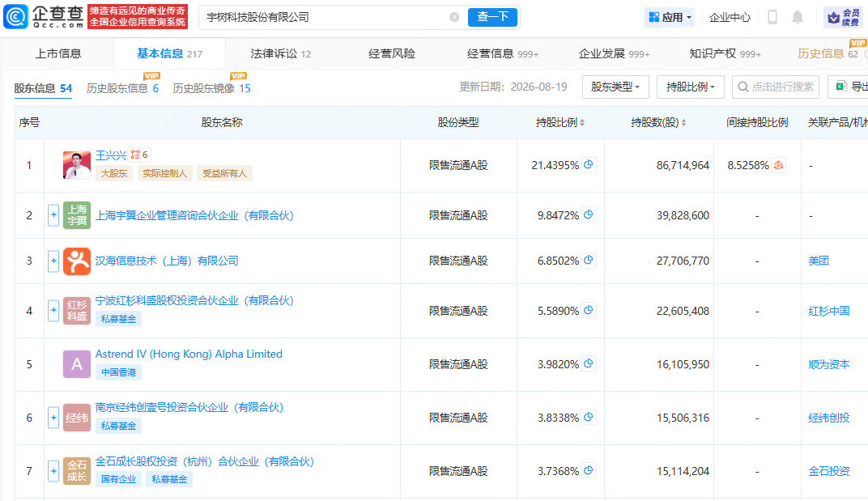
Task: Select the 历史股东镜像 15 sub-tab
Action: point(211,88)
